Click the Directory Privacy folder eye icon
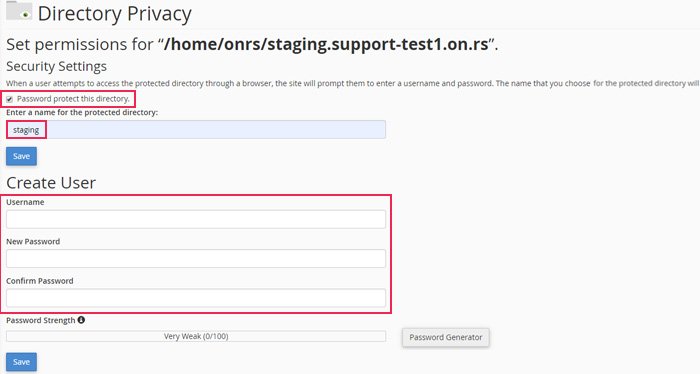The image size is (700, 374). [19, 10]
